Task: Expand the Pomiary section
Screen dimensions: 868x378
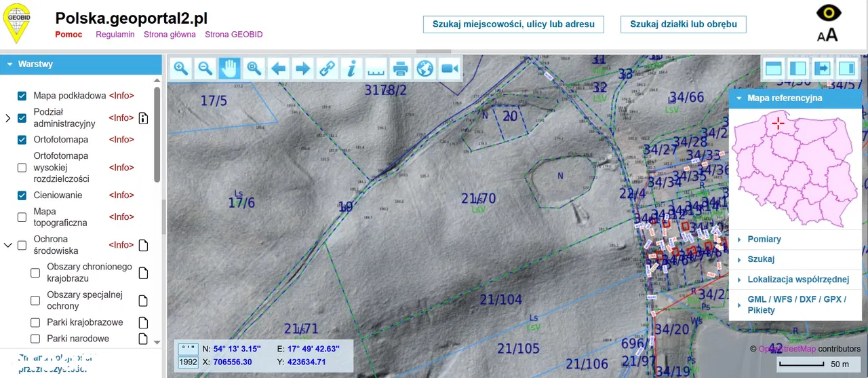Action: 764,240
